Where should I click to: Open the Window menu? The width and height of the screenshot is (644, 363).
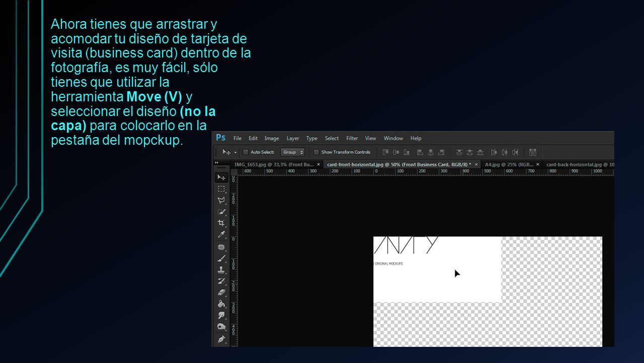click(x=393, y=138)
